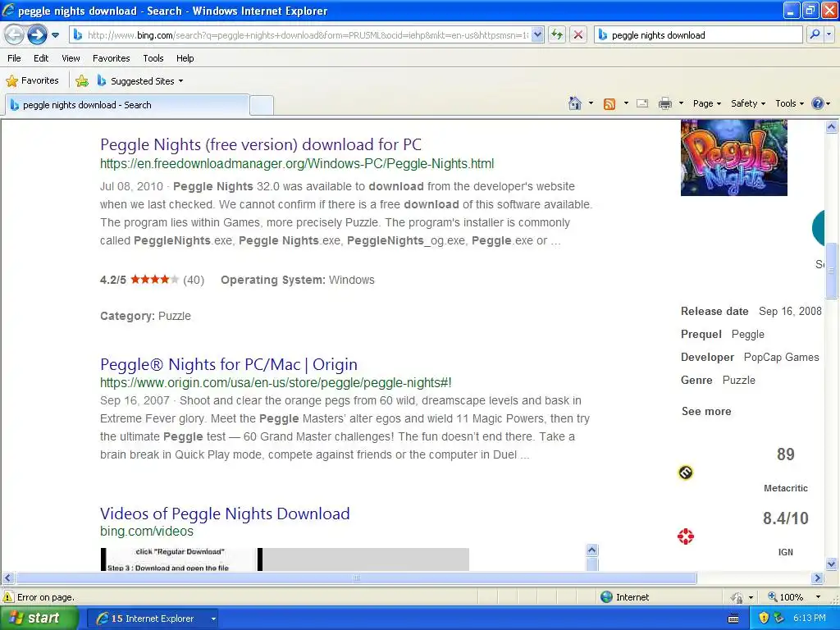Click the horizontal scrollbar thumb

click(x=356, y=578)
